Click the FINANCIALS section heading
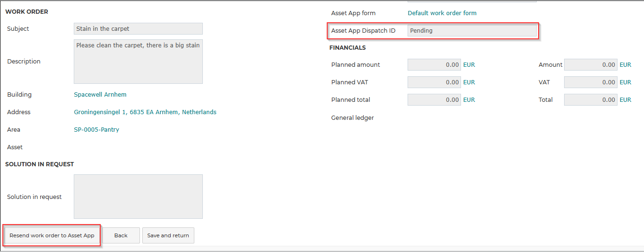Image resolution: width=644 pixels, height=252 pixels. coord(348,48)
